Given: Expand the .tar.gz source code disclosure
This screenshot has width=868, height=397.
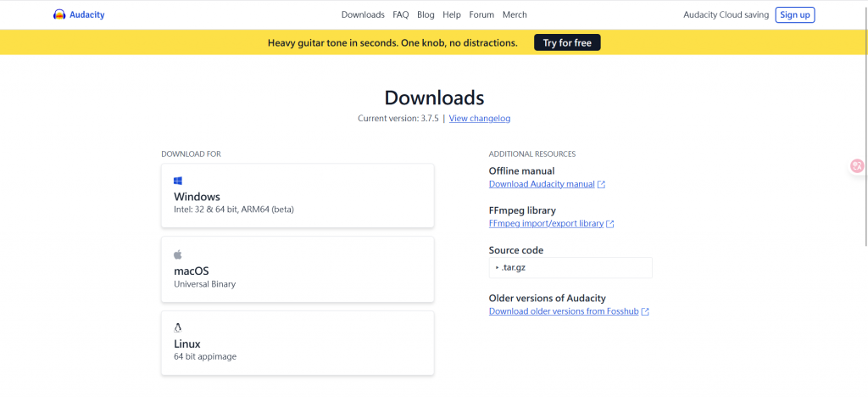Looking at the screenshot, I should (x=570, y=267).
